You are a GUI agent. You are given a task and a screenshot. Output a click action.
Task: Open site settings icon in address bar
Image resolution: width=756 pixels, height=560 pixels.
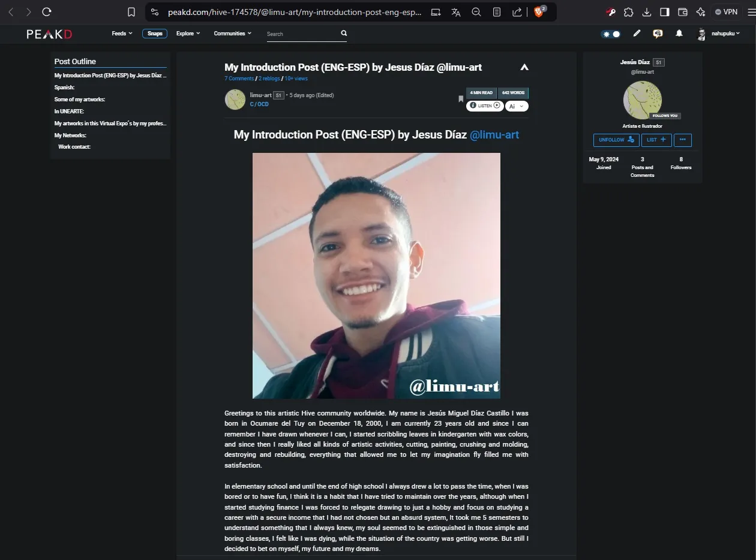(x=154, y=12)
